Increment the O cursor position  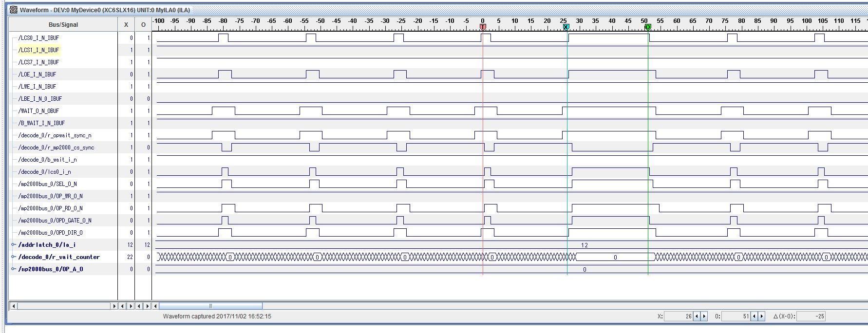click(762, 316)
